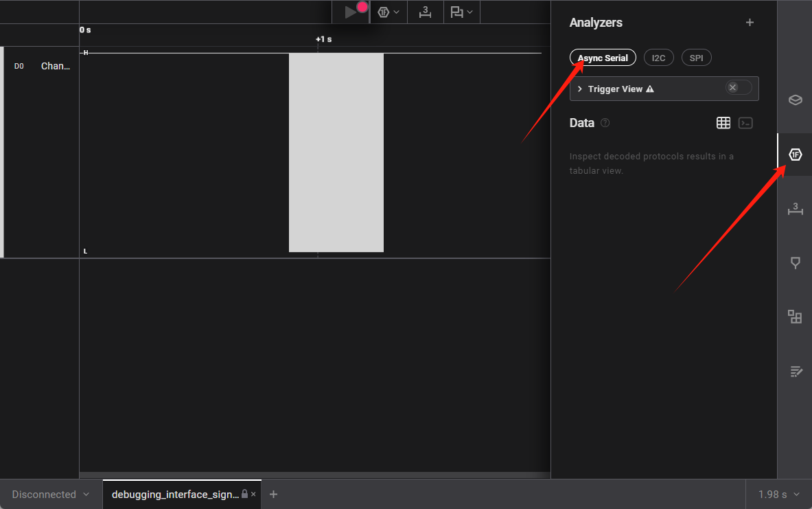The width and height of the screenshot is (812, 509).
Task: Open the Notes panel in sidebar
Action: tap(795, 372)
